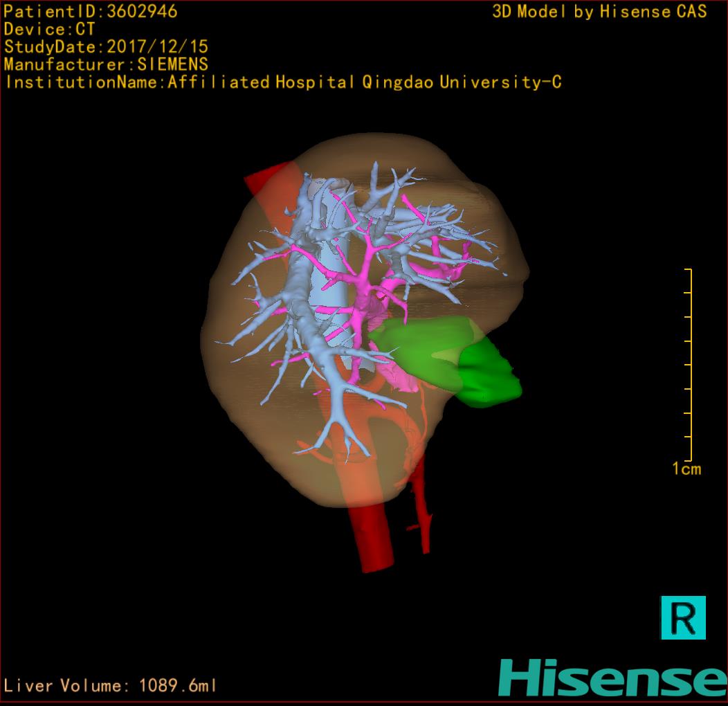The height and width of the screenshot is (706, 728).
Task: Click the PatientID:3602946 text
Action: click(x=91, y=12)
